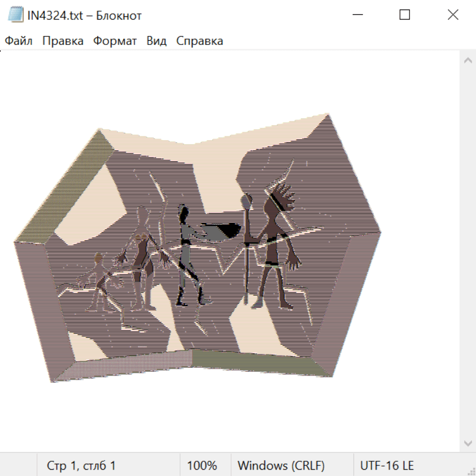Open the Вид menu
Viewport: 476px width, 476px height.
[156, 41]
